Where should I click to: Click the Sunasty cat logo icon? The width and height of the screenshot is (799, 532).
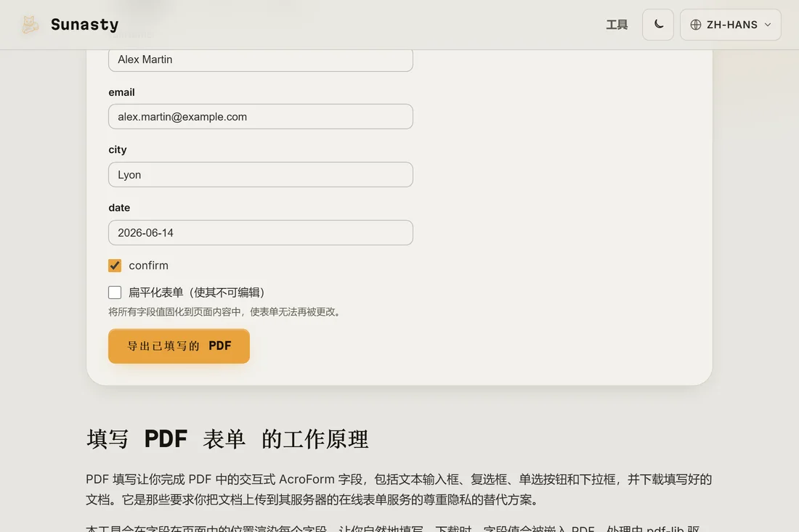(x=30, y=25)
